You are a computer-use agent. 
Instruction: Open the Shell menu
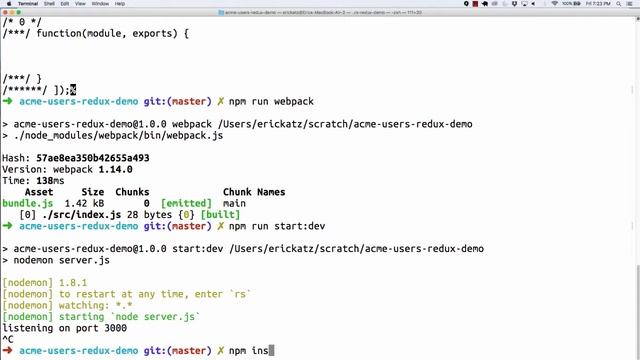pyautogui.click(x=49, y=4)
